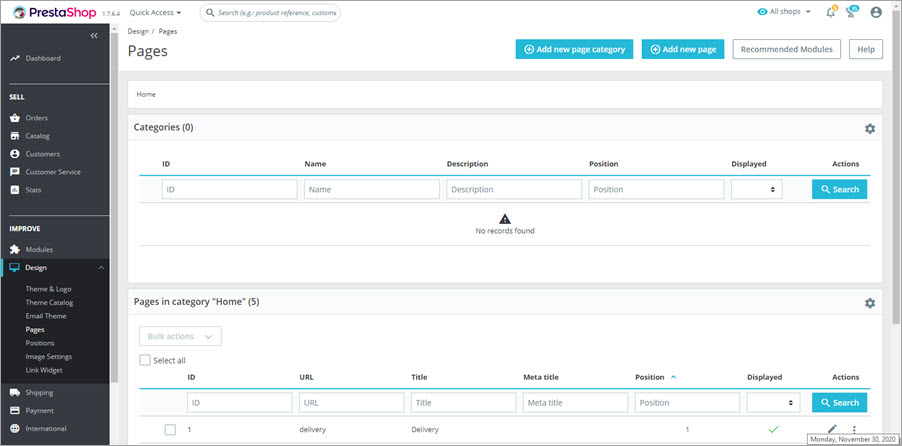
Task: Open the Pages table settings gear
Action: [869, 303]
